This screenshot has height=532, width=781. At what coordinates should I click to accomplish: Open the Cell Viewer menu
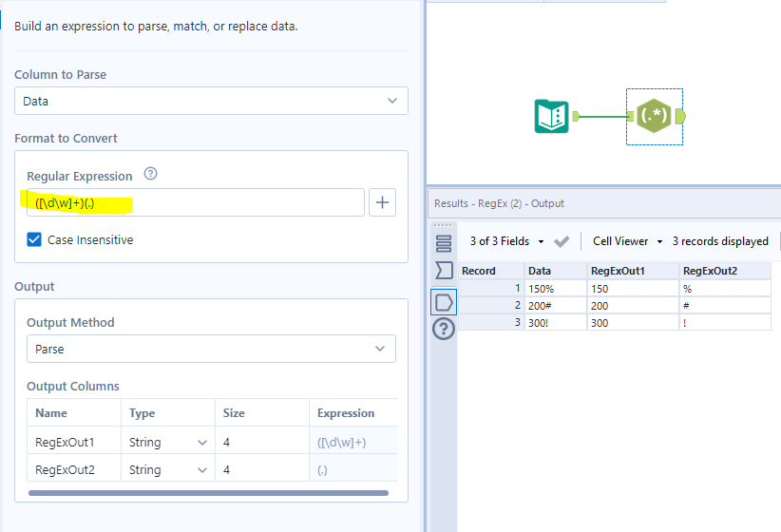pos(627,241)
